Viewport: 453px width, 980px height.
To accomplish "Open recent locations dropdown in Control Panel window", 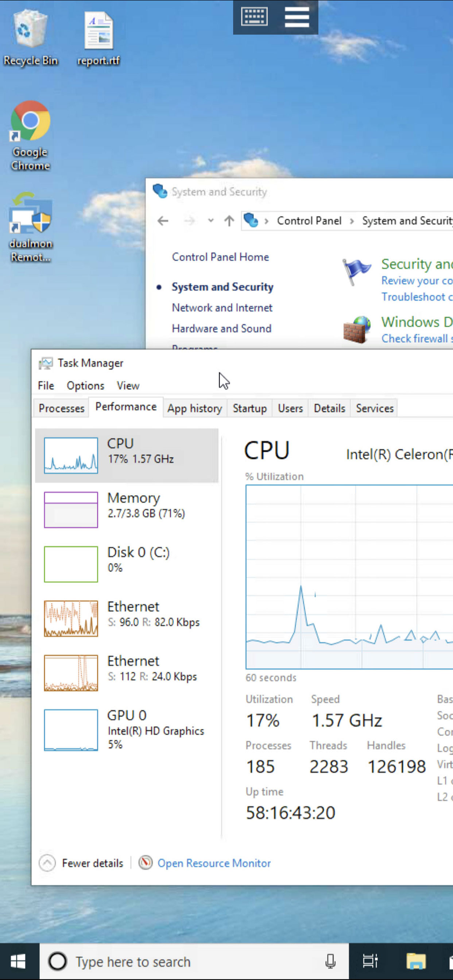I will [210, 221].
